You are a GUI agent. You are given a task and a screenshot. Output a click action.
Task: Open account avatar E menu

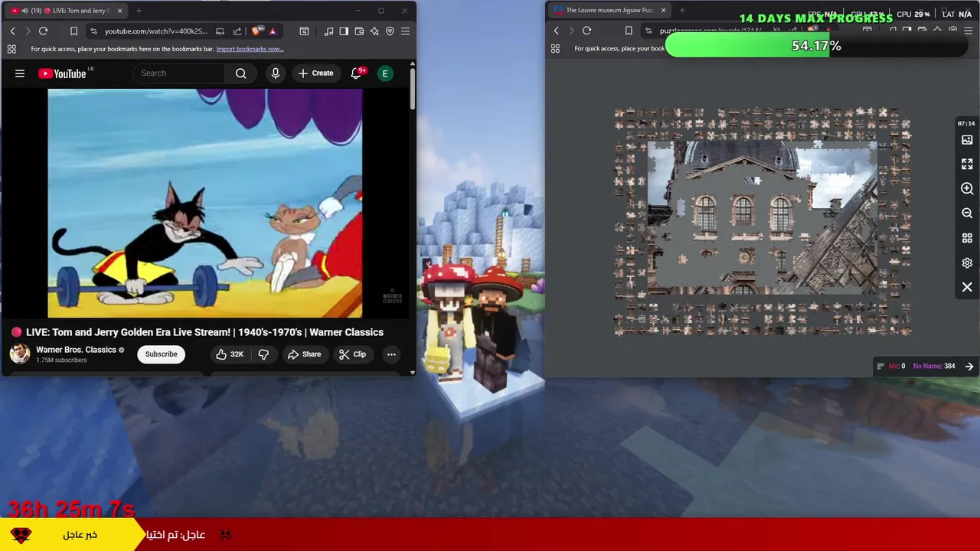(x=385, y=73)
